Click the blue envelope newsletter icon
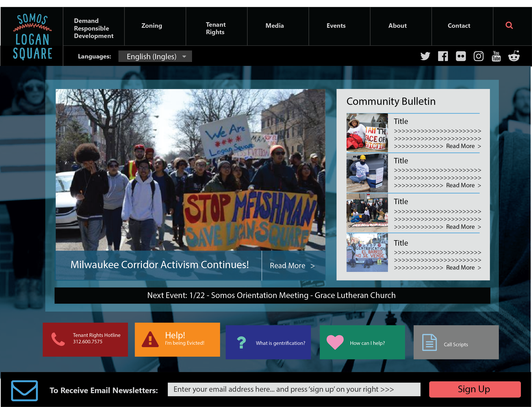Viewport: 532px width, 407px height. tap(24, 390)
